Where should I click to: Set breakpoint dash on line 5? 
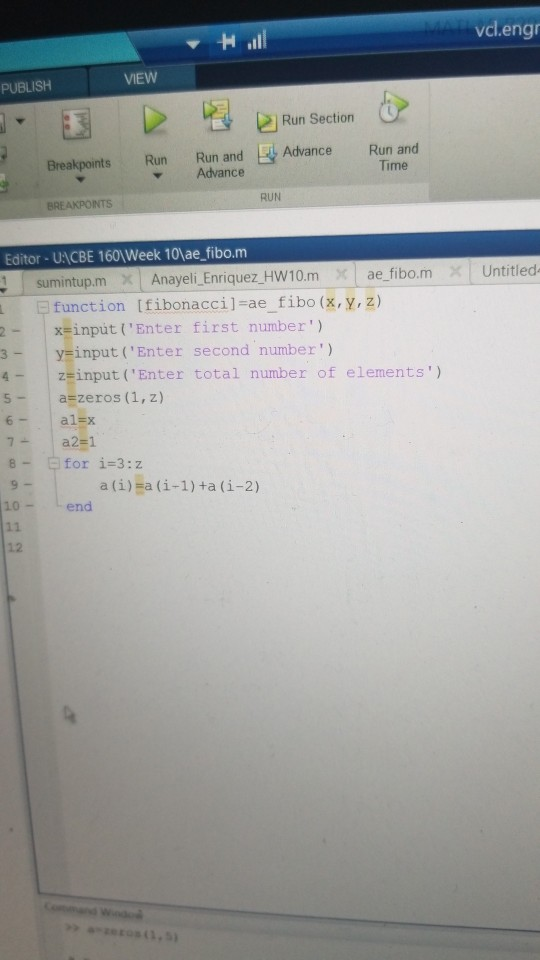(x=21, y=399)
